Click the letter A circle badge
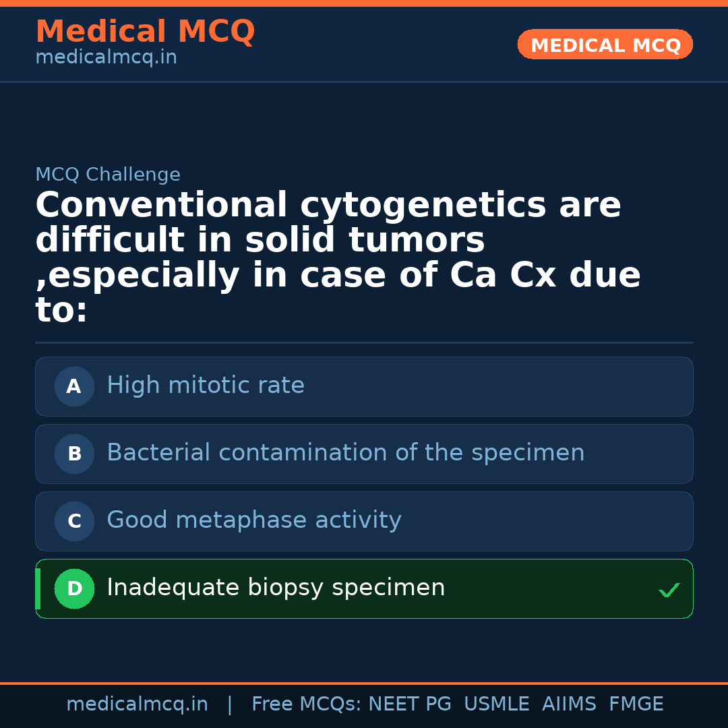The height and width of the screenshot is (728, 728). 74,386
